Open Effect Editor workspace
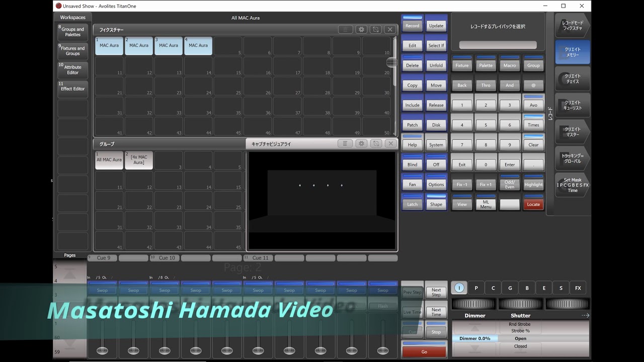 72,89
